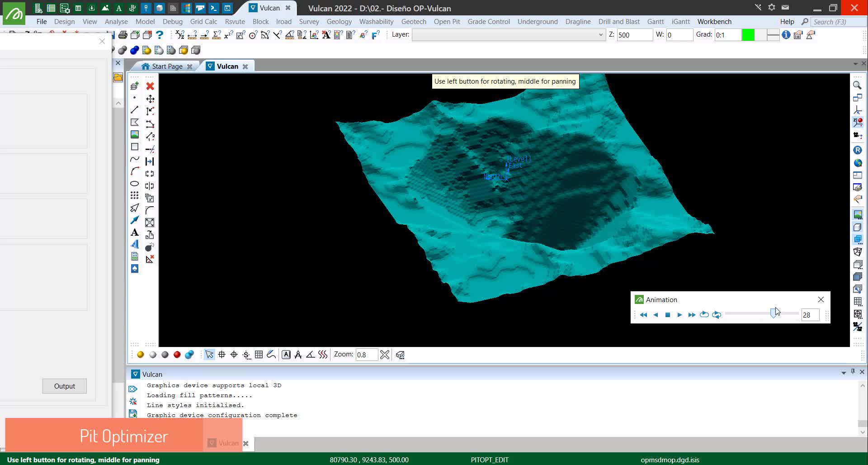
Task: Click the globe icon on right toolbar
Action: click(x=858, y=163)
